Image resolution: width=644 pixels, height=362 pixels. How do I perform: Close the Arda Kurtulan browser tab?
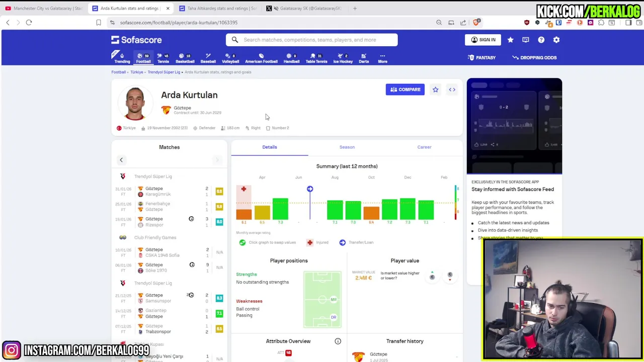click(x=168, y=8)
